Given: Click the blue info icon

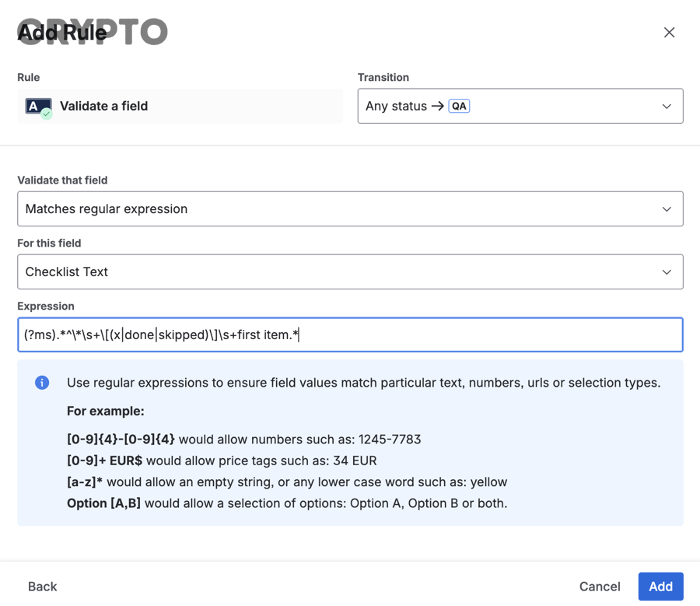Looking at the screenshot, I should (x=42, y=383).
